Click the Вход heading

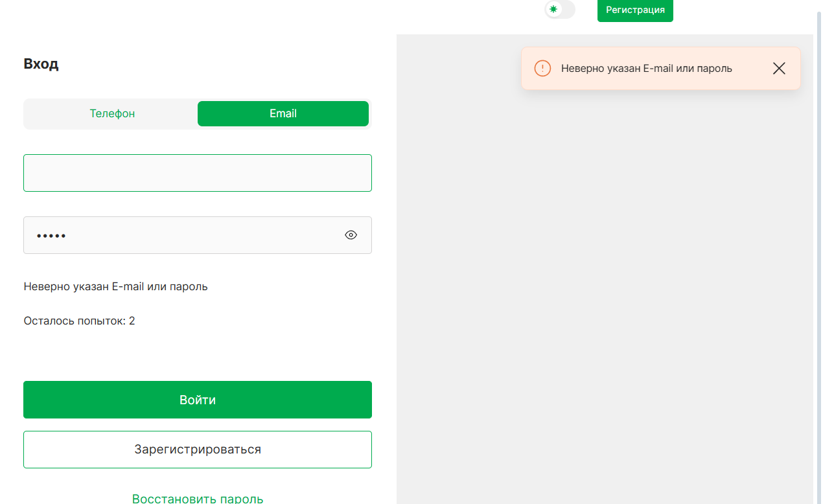point(41,64)
